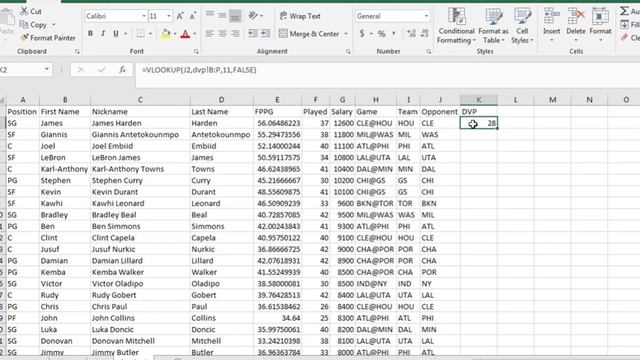
Task: Select salary cell 12600
Action: point(342,123)
